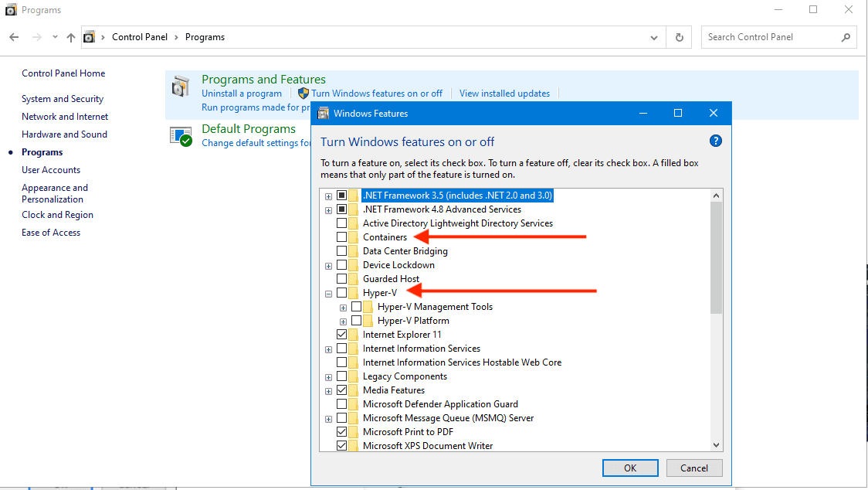868x490 pixels.
Task: Toggle .NET Framework 4.8 Advanced Services checkbox
Action: click(341, 209)
